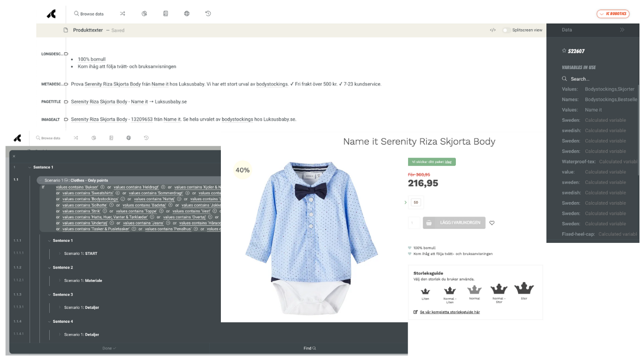This screenshot has height=362, width=644.
Task: Select size 50 on product page
Action: click(416, 203)
